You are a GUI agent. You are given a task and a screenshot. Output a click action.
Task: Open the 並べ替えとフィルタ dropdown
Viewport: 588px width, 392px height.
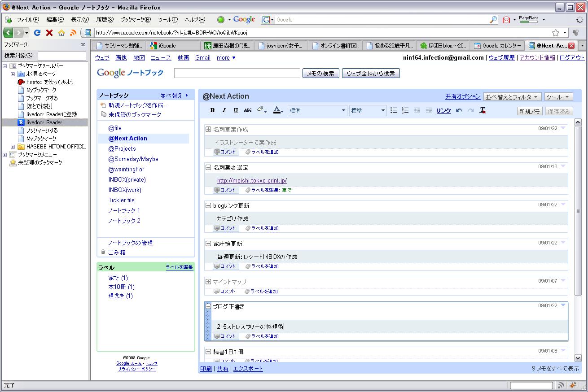(x=513, y=97)
